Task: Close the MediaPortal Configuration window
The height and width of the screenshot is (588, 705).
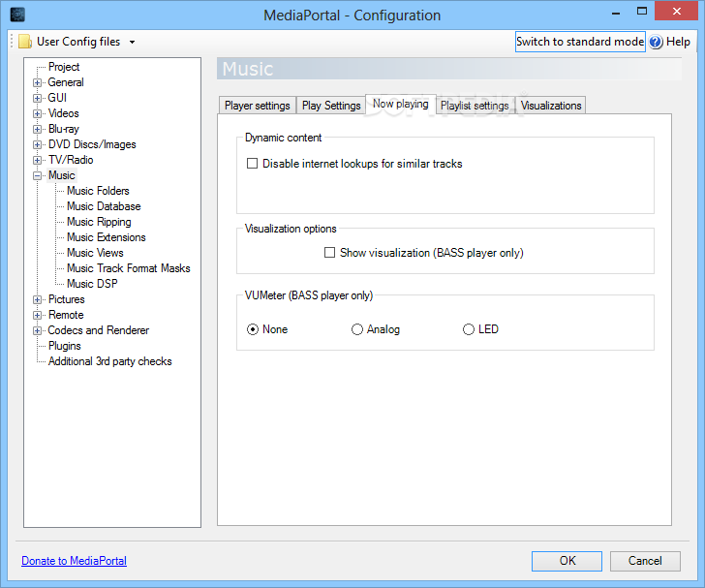Action: point(677,12)
